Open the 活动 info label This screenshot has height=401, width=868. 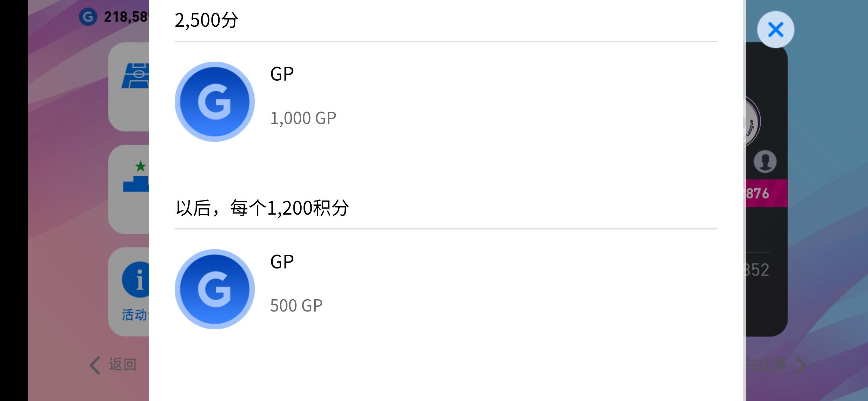click(x=135, y=315)
